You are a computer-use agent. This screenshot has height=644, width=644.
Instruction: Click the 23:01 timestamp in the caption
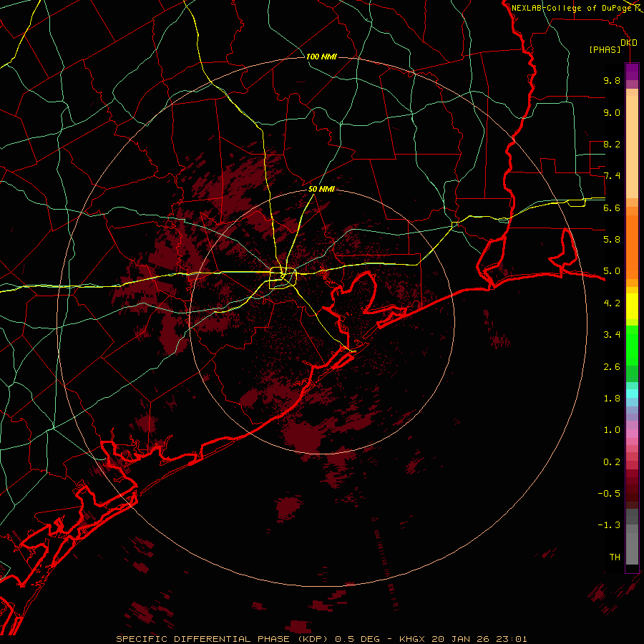coord(513,639)
